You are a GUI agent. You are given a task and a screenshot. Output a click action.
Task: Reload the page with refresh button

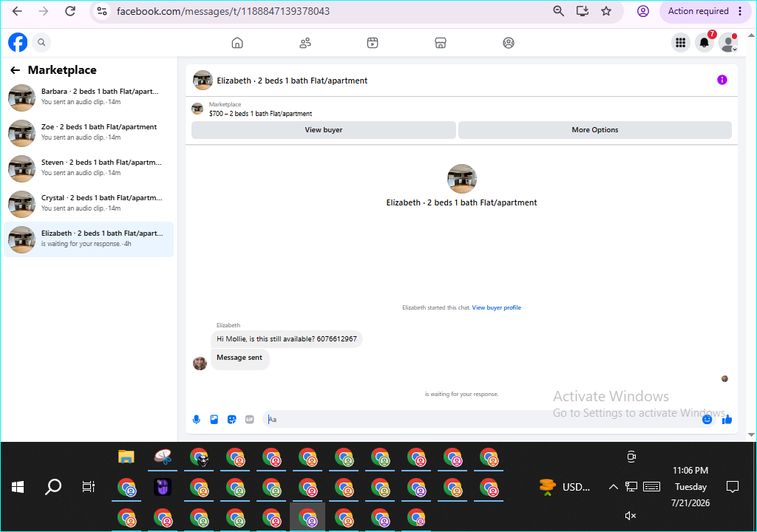tap(70, 11)
